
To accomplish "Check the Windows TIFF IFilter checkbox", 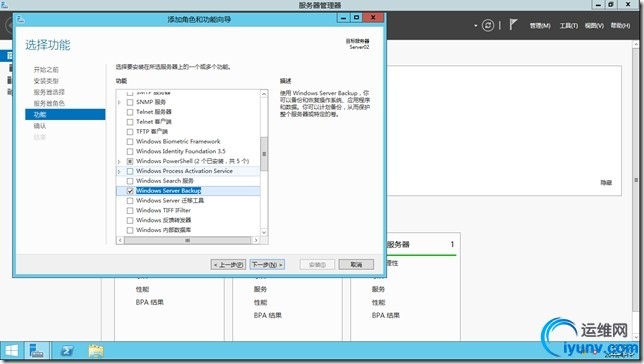I will click(x=130, y=210).
